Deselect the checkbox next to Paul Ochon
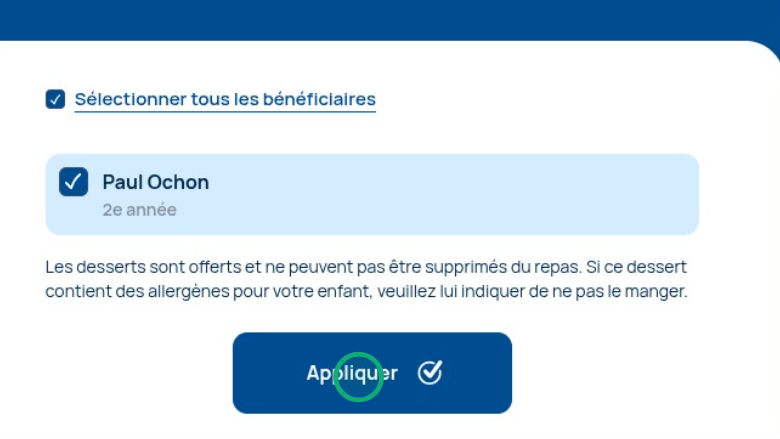780x439 pixels. click(73, 182)
